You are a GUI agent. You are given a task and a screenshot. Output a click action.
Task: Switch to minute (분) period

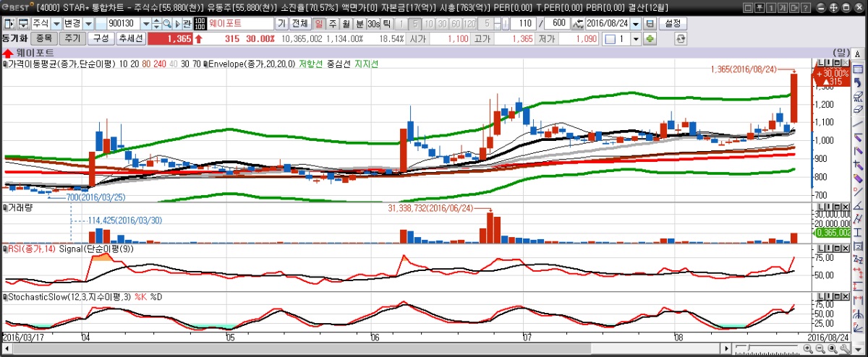359,24
